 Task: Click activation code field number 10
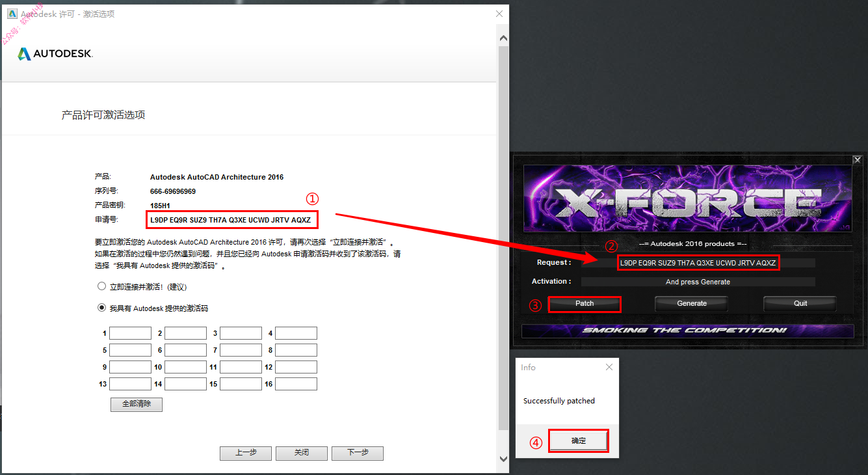(185, 367)
